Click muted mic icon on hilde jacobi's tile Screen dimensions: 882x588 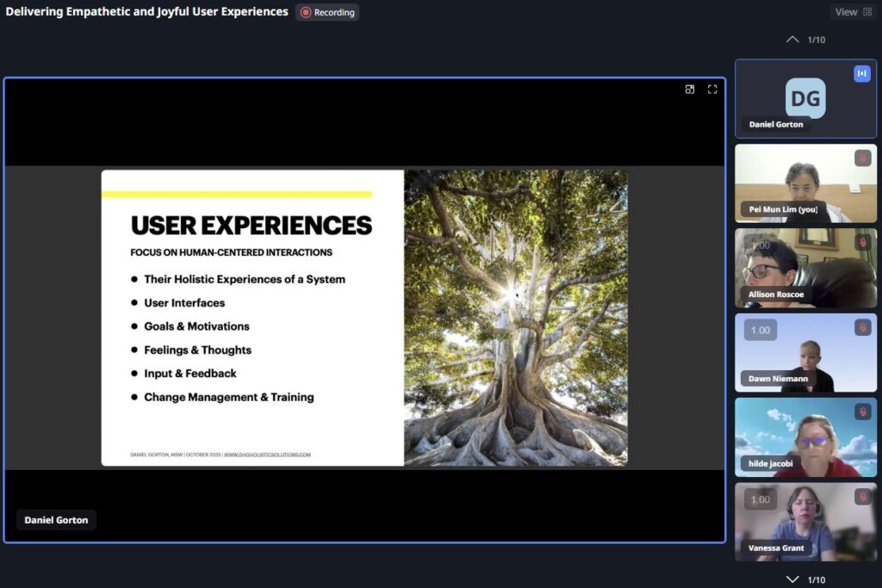tap(862, 412)
